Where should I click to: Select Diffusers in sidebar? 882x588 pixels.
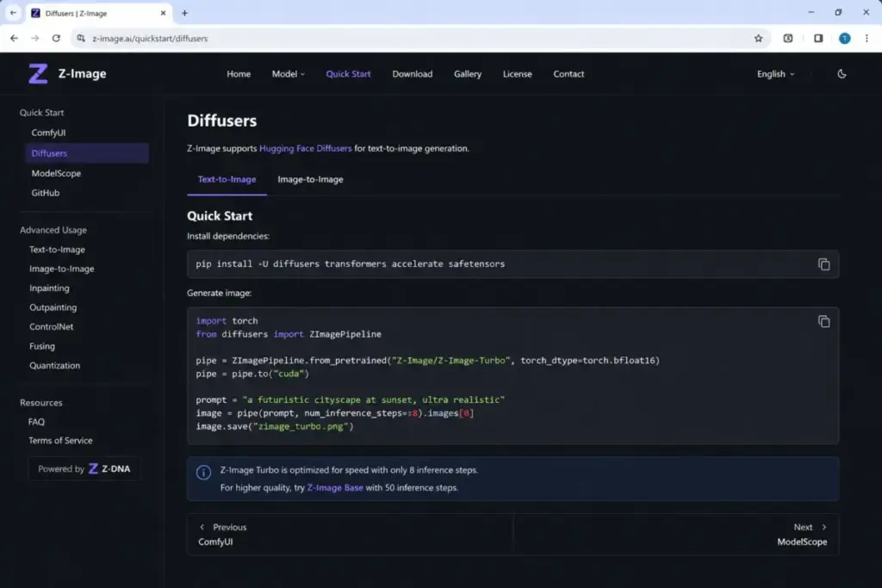[87, 153]
